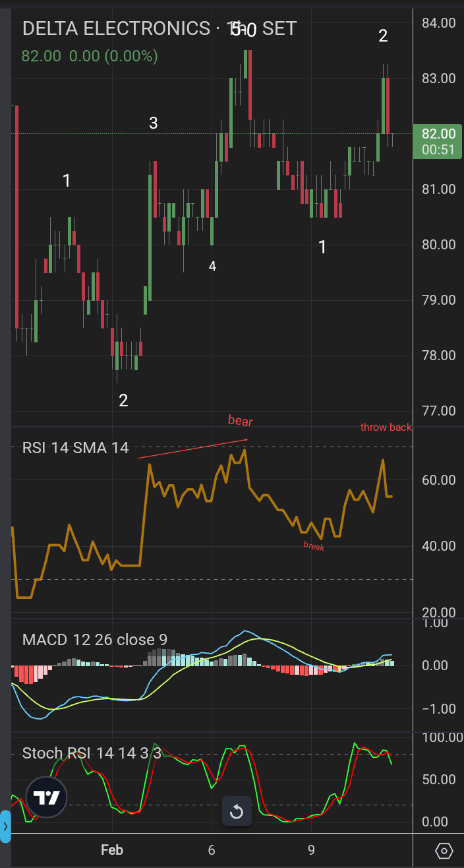Viewport: 464px width, 868px height.
Task: Click the red bearish divergence trendline on RSI
Action: click(192, 449)
